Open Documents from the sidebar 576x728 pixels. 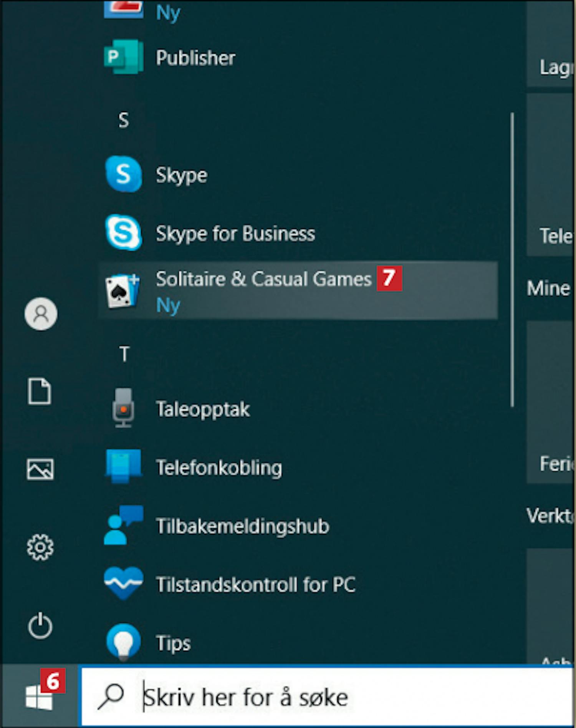(x=40, y=391)
